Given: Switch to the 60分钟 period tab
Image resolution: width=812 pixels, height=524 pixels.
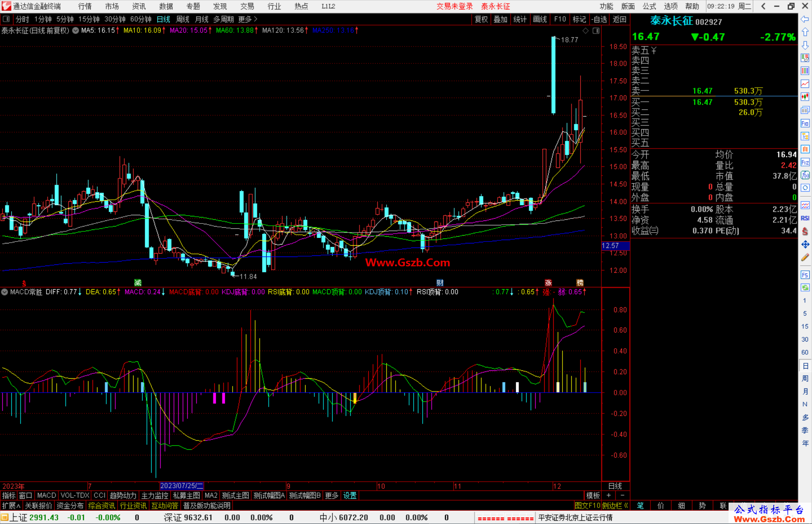Looking at the screenshot, I should [141, 19].
